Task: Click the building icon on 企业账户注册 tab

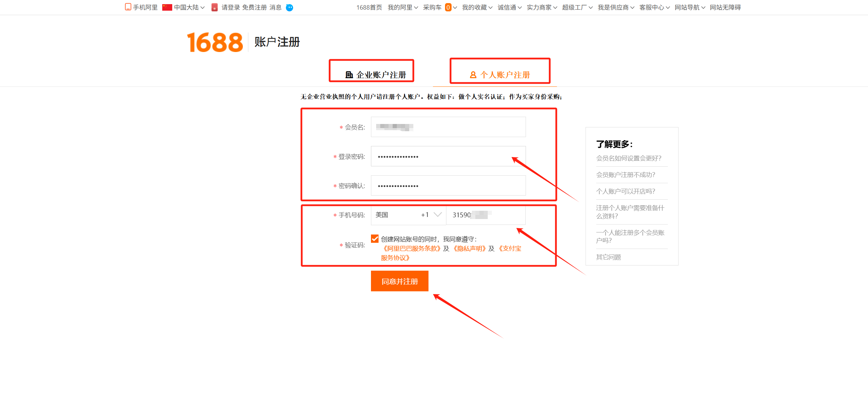Action: tap(349, 75)
